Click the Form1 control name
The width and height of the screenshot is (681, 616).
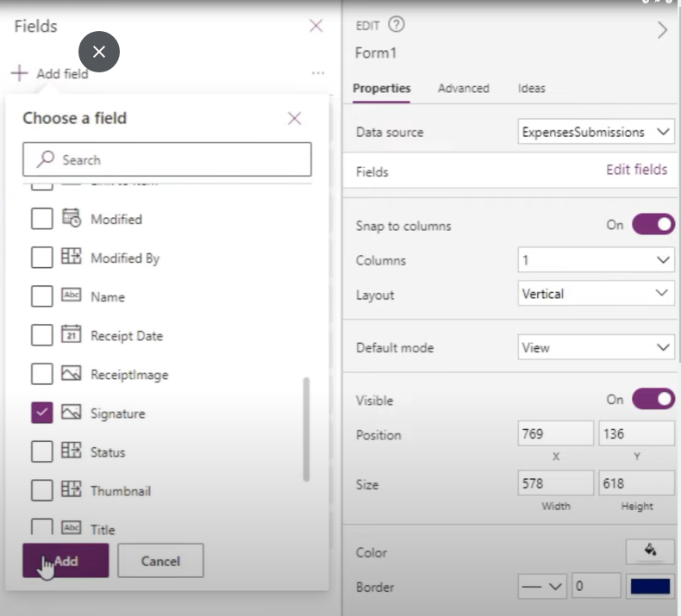click(376, 53)
